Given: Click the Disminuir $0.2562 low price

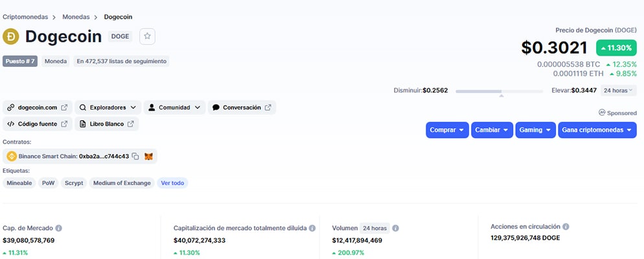Looking at the screenshot, I should pyautogui.click(x=420, y=90).
